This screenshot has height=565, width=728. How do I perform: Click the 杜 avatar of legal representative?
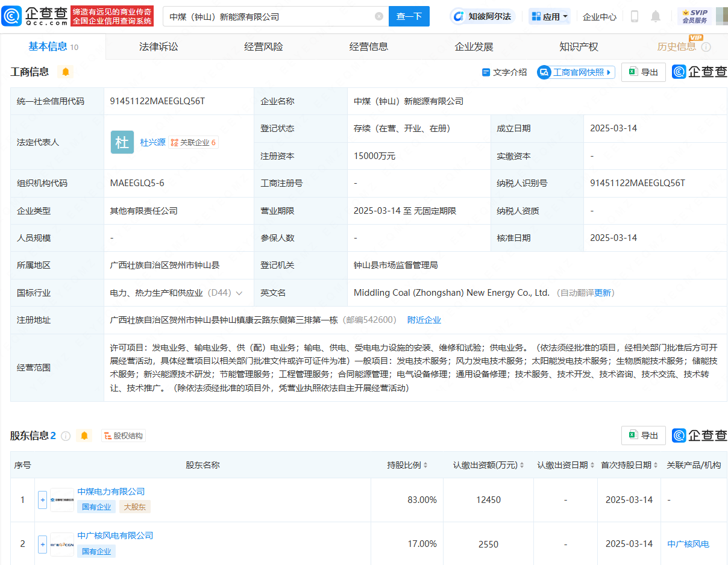[122, 142]
